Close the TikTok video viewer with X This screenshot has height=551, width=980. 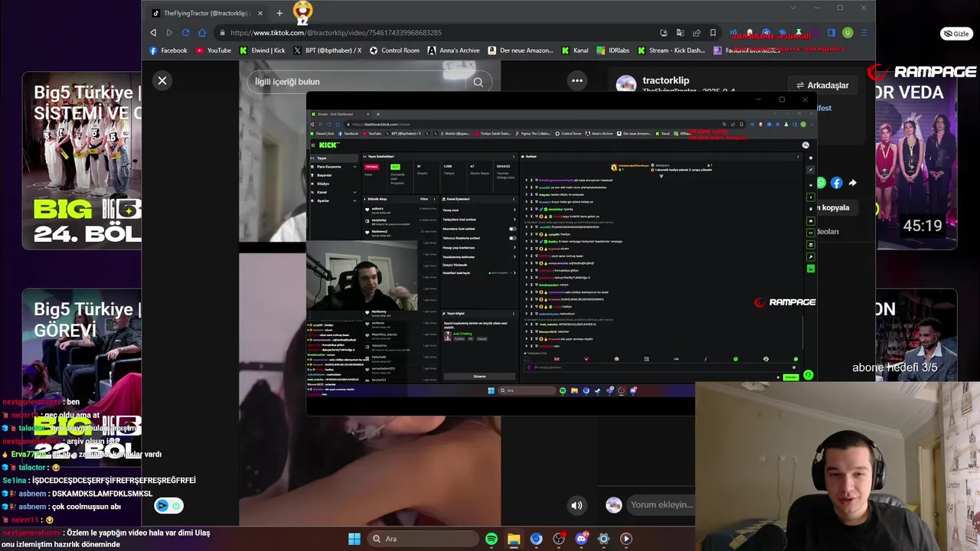tap(162, 80)
